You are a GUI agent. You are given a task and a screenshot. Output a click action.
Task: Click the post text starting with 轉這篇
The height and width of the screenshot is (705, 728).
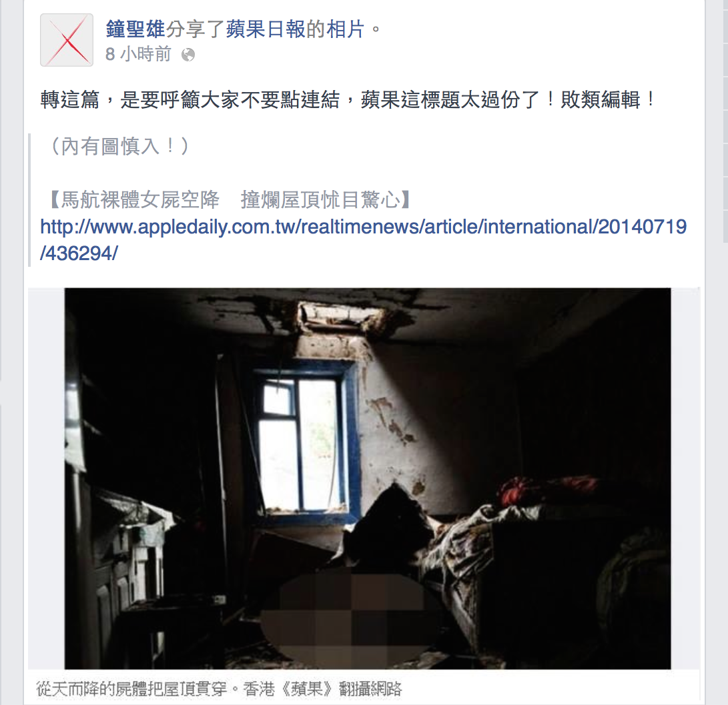[348, 100]
